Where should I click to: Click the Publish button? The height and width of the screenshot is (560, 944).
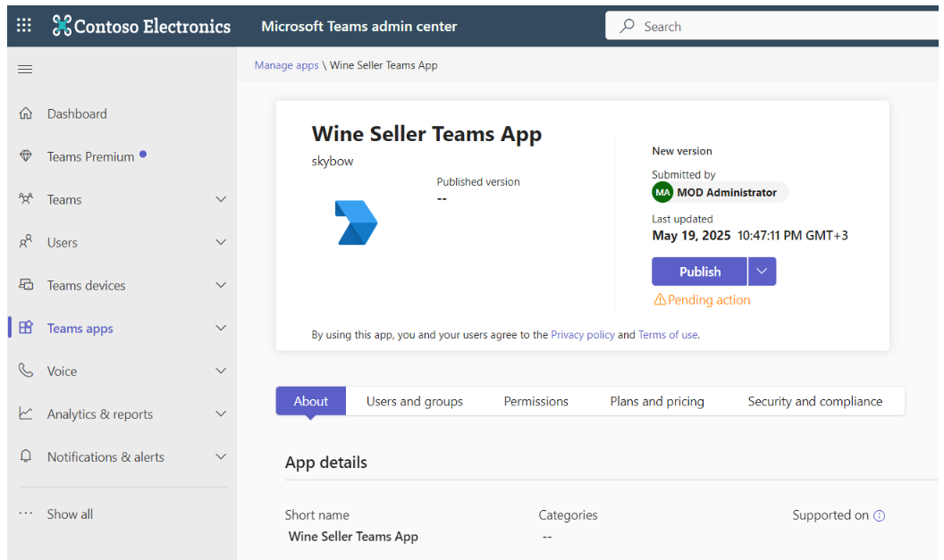tap(700, 272)
